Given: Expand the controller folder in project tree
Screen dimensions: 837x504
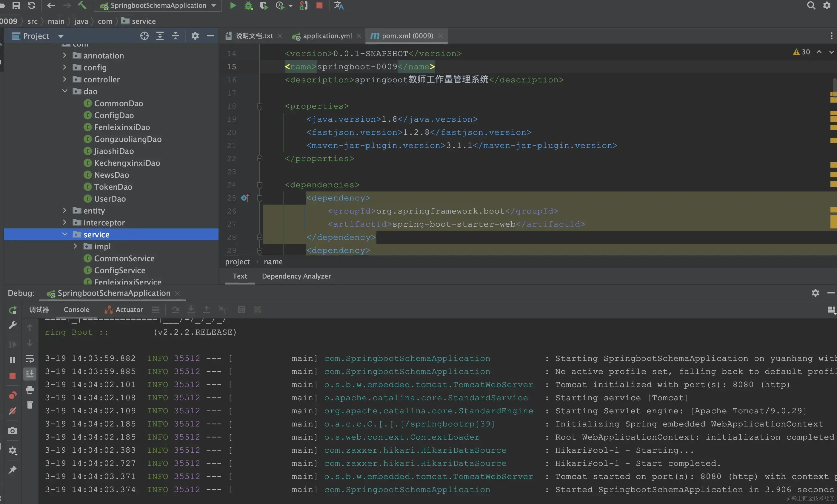Looking at the screenshot, I should point(64,79).
